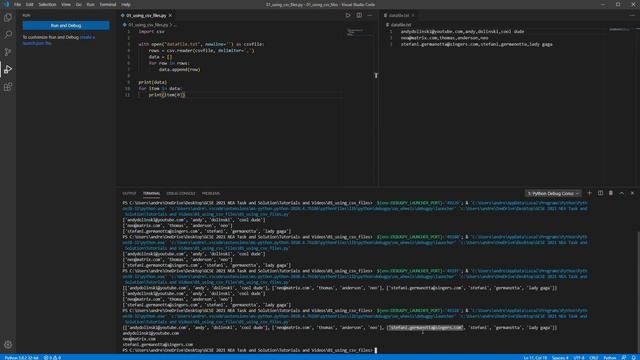Change indentation via Spaces: 4 status item

click(560, 358)
